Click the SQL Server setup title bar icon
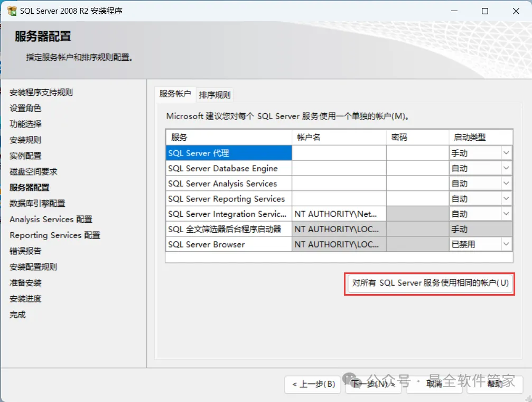 (x=12, y=11)
